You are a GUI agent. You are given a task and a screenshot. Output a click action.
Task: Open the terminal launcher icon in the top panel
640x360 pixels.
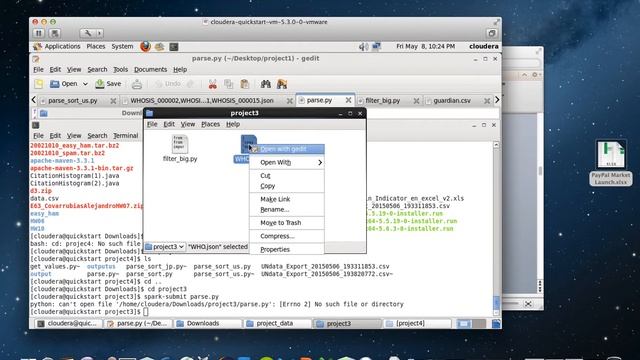[x=174, y=47]
